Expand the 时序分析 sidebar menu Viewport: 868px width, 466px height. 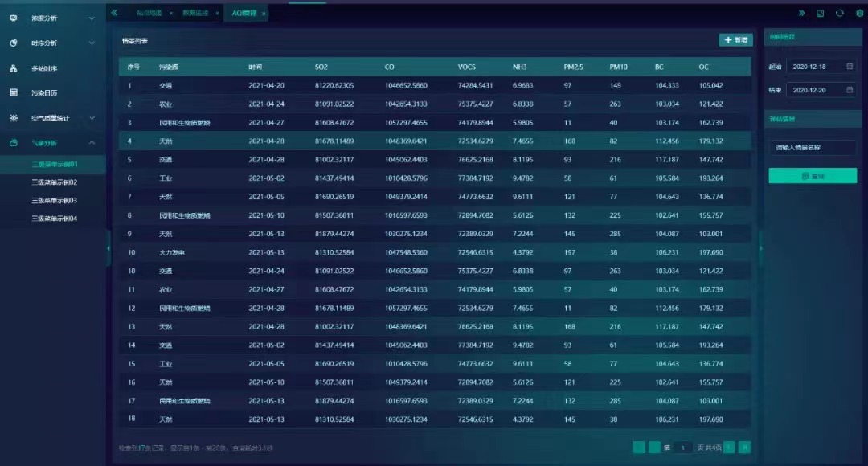[x=92, y=43]
